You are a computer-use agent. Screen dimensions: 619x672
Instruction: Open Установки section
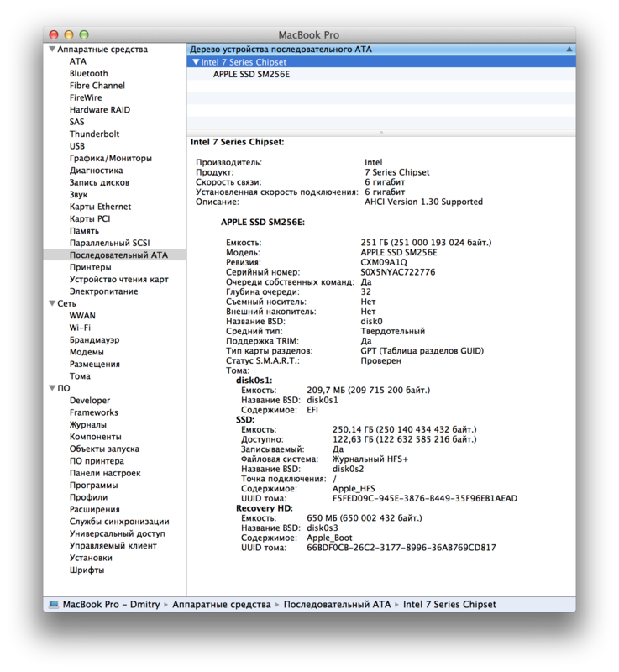[91, 558]
